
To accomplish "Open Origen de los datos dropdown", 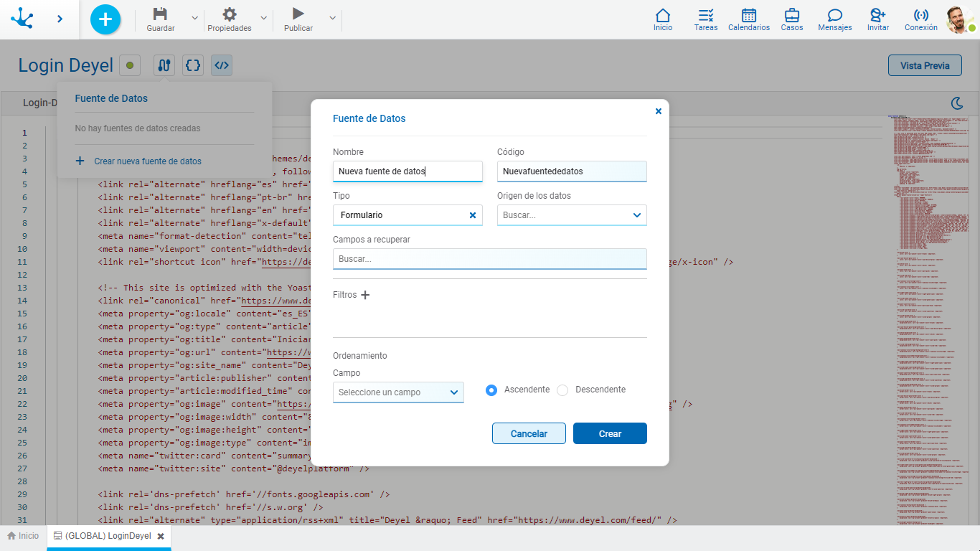I will (x=572, y=215).
